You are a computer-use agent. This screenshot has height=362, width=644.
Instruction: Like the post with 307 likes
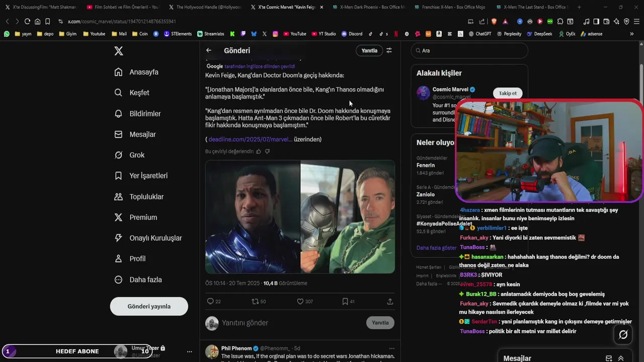(300, 301)
